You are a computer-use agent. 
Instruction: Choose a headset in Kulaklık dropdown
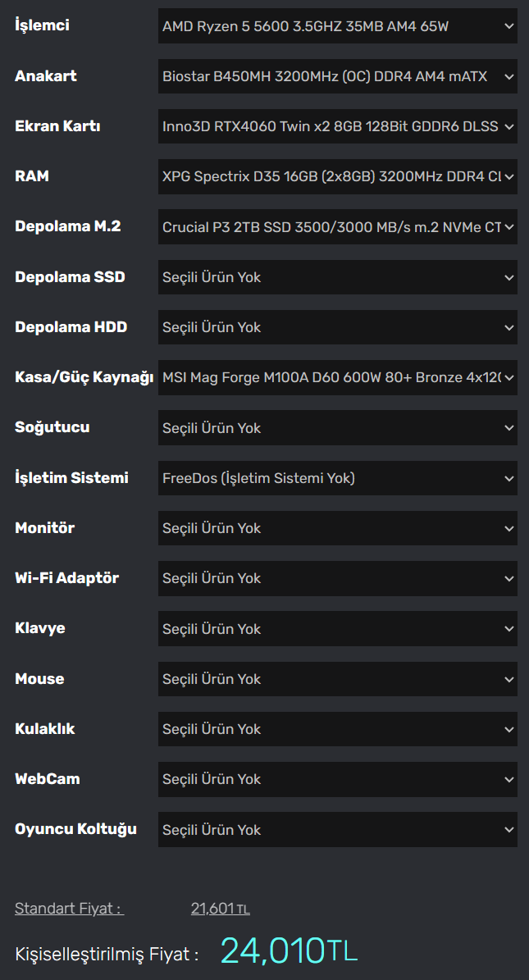338,729
